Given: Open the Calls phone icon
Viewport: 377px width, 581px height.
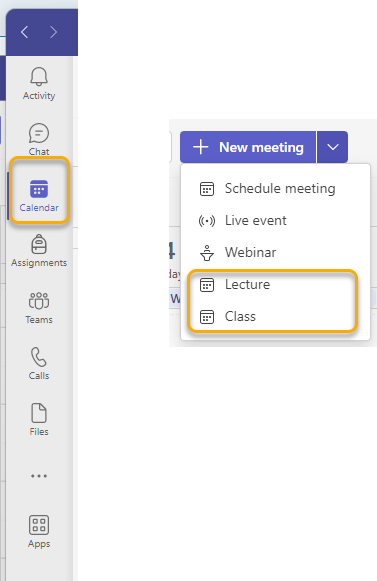Looking at the screenshot, I should pos(39,357).
